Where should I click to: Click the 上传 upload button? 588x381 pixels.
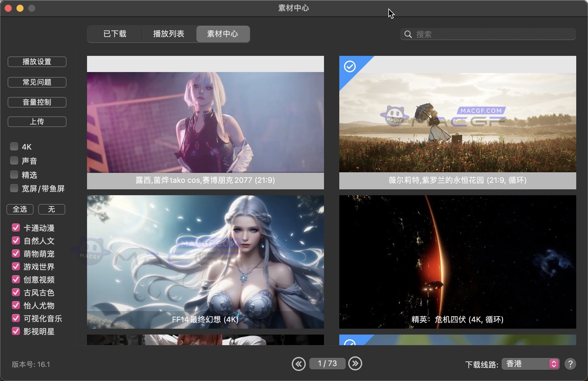tap(37, 122)
